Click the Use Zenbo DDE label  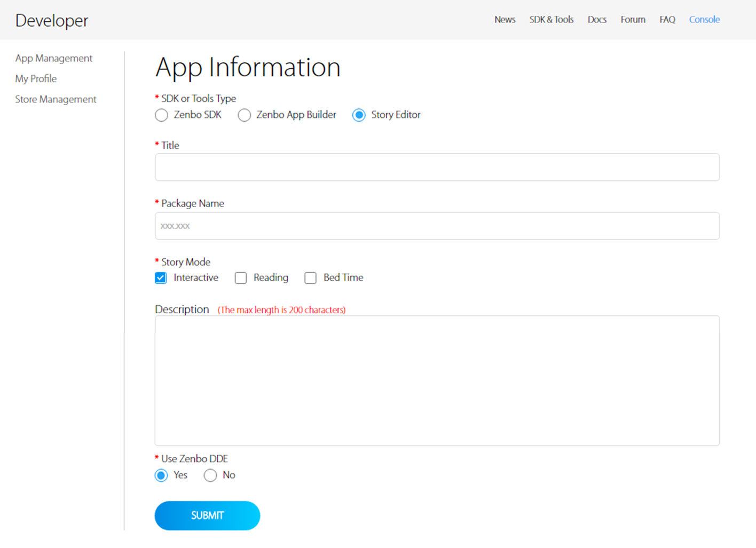coord(194,459)
